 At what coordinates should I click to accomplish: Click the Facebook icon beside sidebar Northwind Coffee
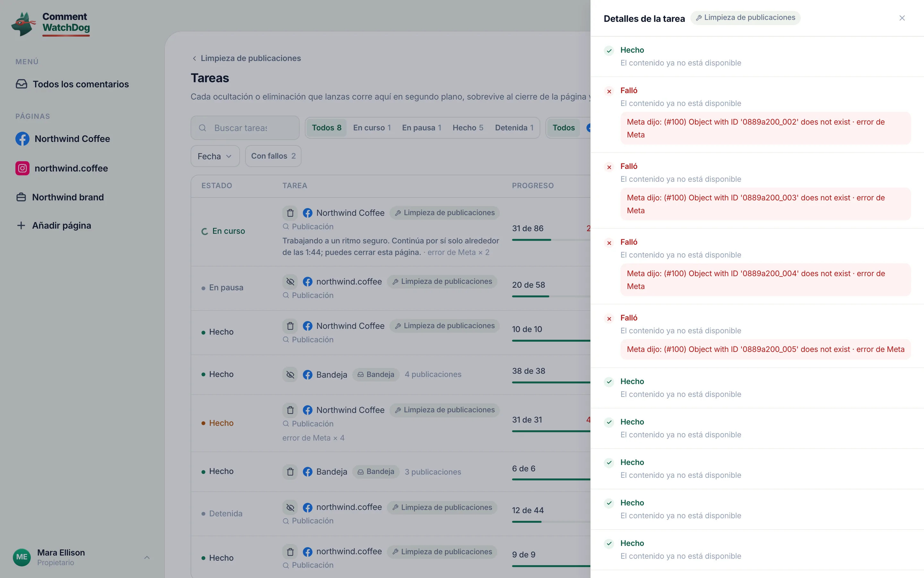(x=22, y=139)
